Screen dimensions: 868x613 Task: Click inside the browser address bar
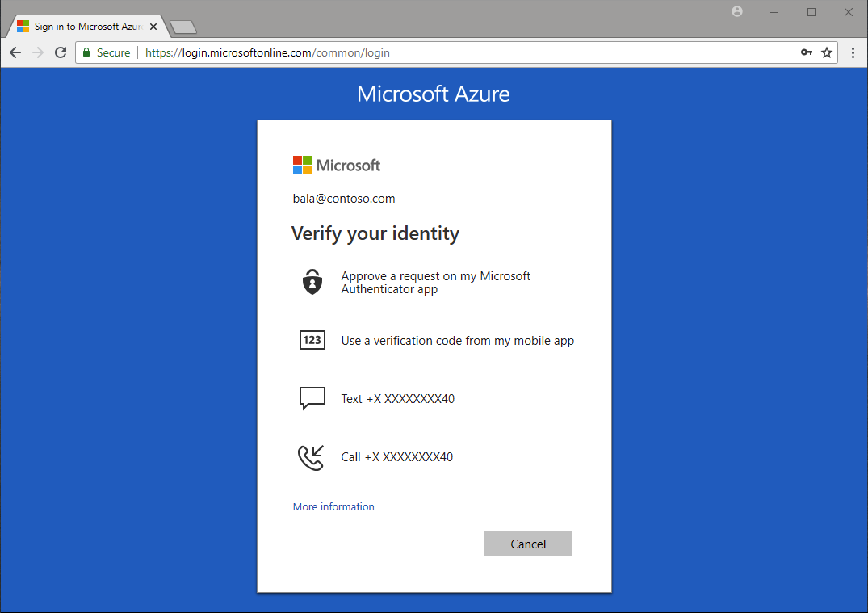pyautogui.click(x=404, y=52)
